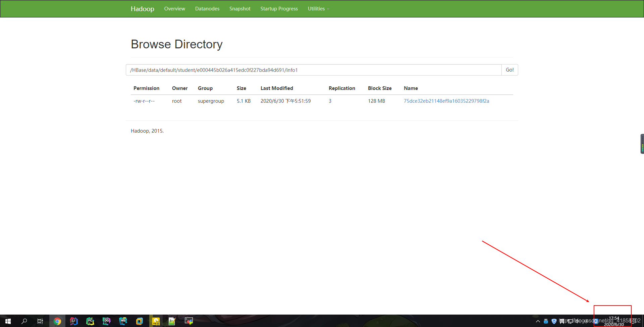
Task: Toggle the Chinese input method indicator
Action: [586, 321]
